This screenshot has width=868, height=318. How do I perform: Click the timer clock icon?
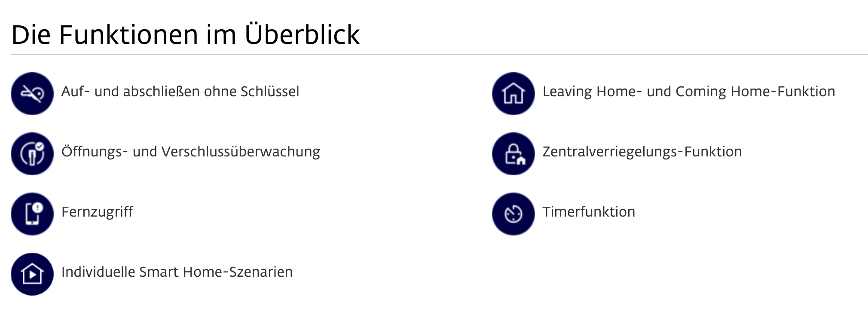[x=513, y=214]
